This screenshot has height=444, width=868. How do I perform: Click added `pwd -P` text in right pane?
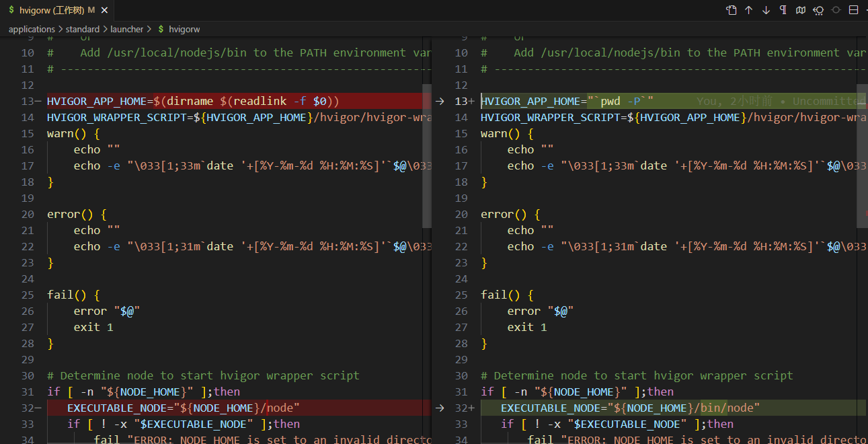(x=620, y=101)
